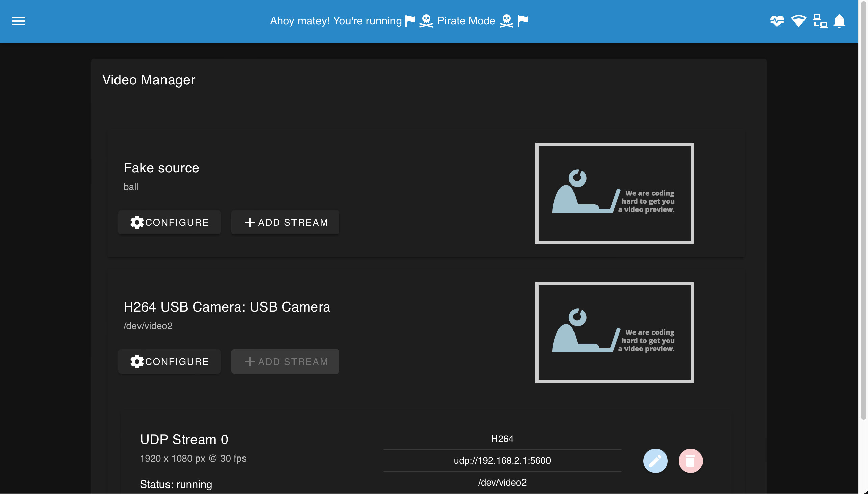The height and width of the screenshot is (494, 868).
Task: Open the notifications bell
Action: point(839,21)
